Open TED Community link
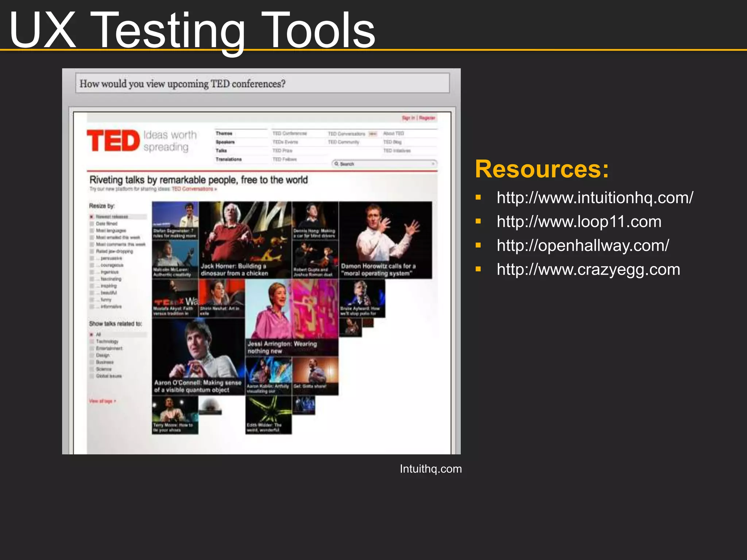This screenshot has width=747, height=560. click(x=344, y=142)
